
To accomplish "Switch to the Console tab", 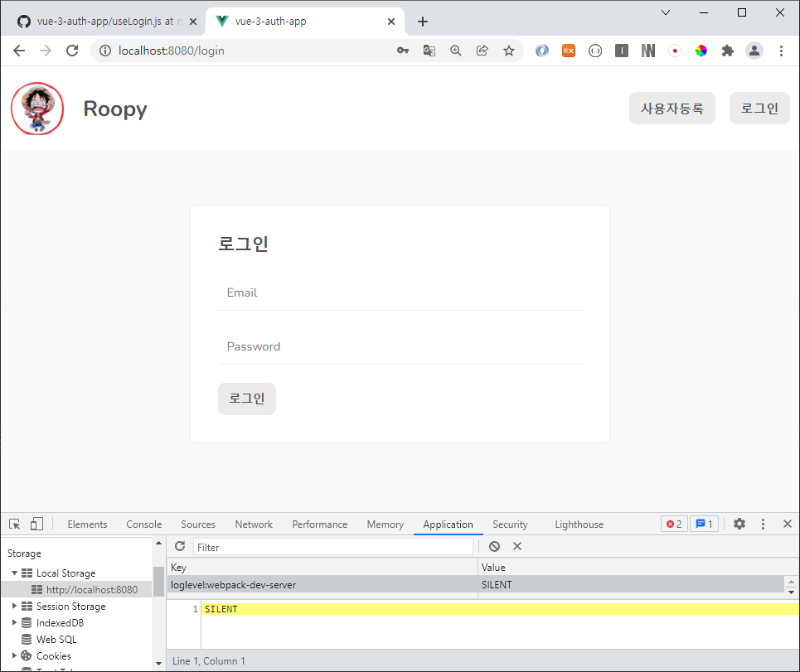I will click(144, 525).
